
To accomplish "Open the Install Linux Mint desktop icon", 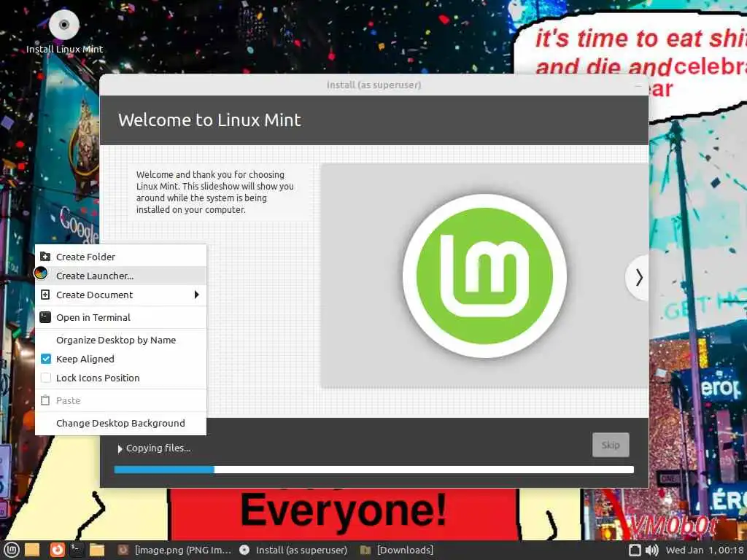I will click(64, 31).
